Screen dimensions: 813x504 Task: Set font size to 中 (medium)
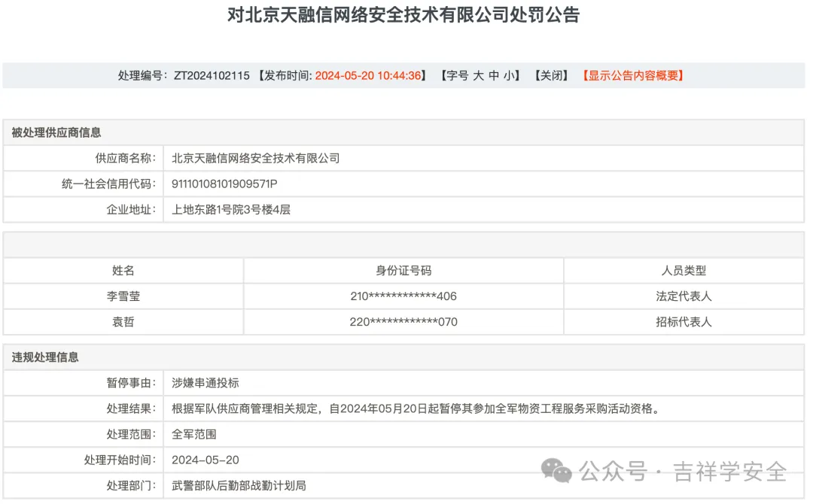click(494, 76)
